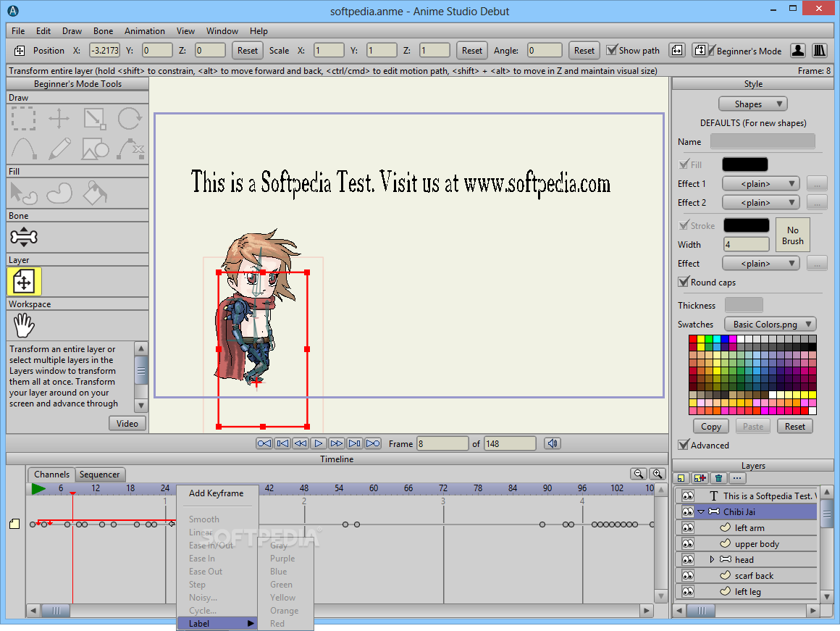Reset the Position values
The height and width of the screenshot is (631, 840).
coord(248,51)
